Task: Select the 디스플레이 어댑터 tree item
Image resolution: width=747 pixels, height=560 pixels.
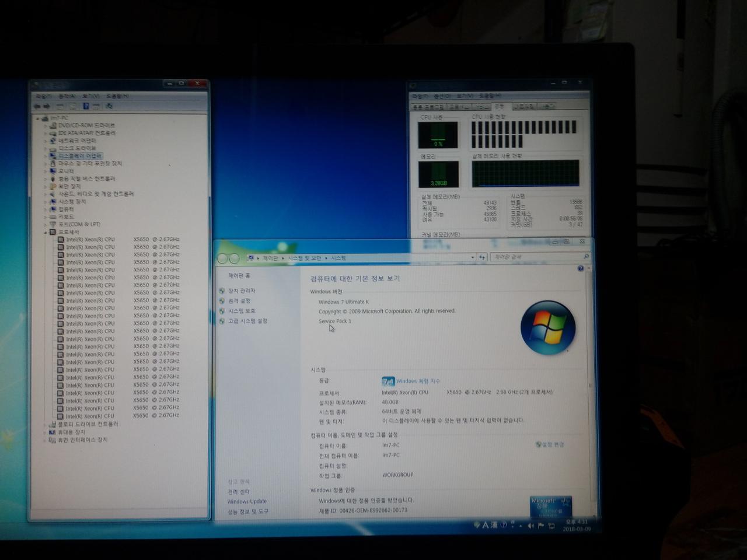Action: pyautogui.click(x=81, y=156)
